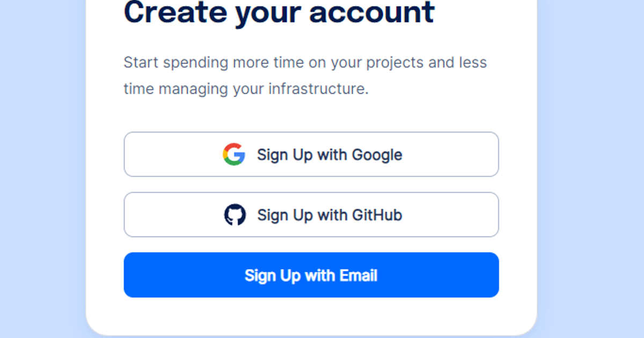Click the "Sign Up with Google" text label
644x338 pixels.
click(330, 155)
